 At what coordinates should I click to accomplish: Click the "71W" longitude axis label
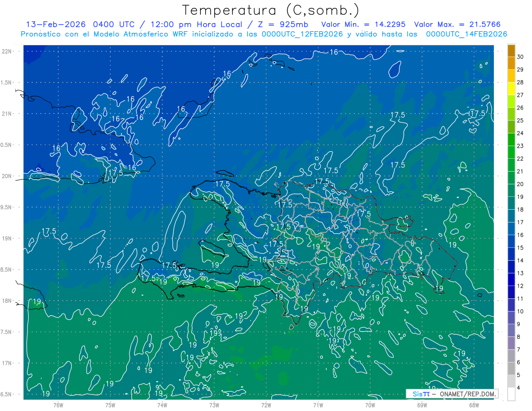click(x=318, y=405)
